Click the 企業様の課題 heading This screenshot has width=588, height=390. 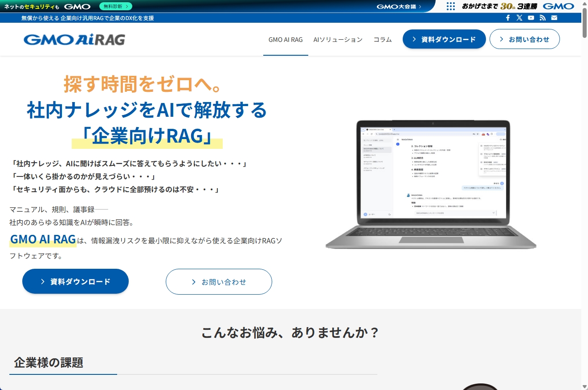pos(49,362)
